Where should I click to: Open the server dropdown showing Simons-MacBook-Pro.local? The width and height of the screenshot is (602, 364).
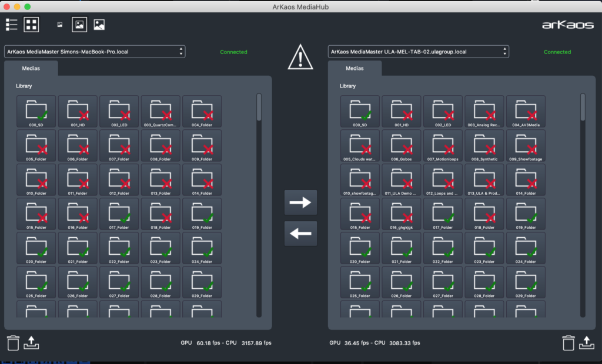95,52
